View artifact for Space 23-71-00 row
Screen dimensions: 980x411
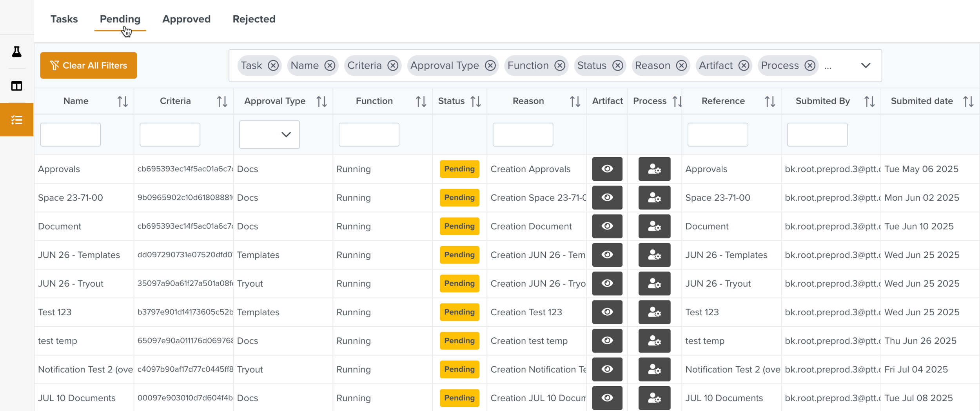607,198
